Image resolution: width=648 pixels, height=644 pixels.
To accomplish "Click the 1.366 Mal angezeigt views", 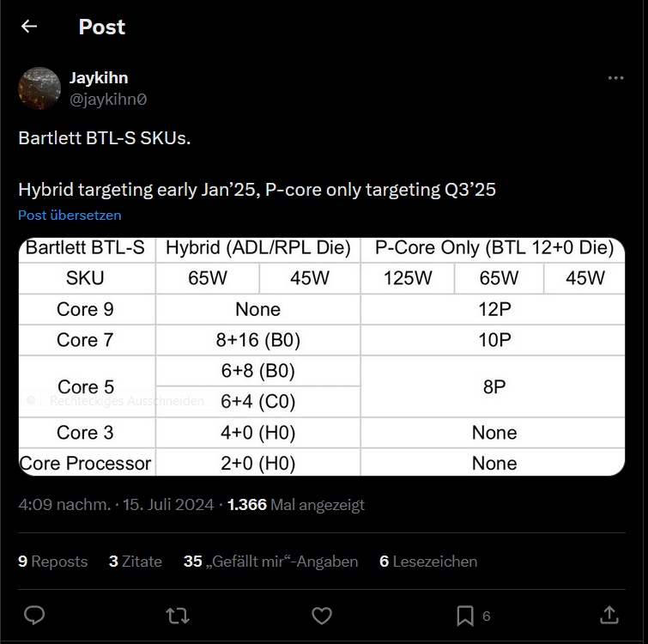I will click(x=296, y=505).
